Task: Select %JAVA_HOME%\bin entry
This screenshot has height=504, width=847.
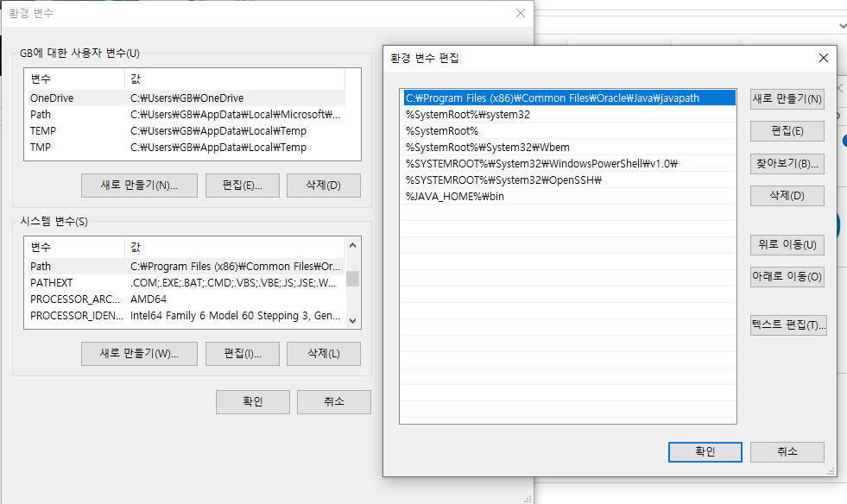Action: tap(569, 196)
